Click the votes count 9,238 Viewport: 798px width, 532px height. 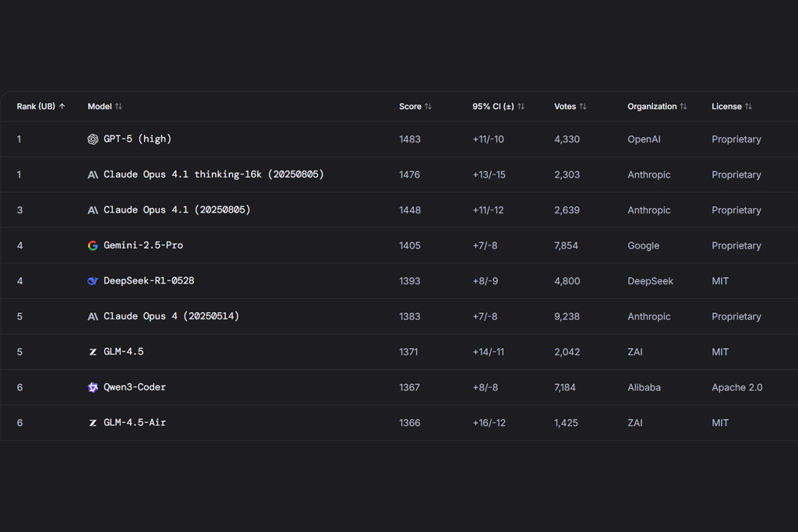click(x=567, y=316)
